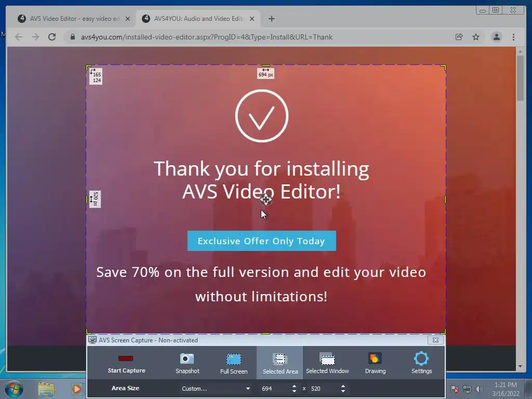Click the page vertical scrollbar thumb
Screen dimensions: 532x399
tap(520, 78)
